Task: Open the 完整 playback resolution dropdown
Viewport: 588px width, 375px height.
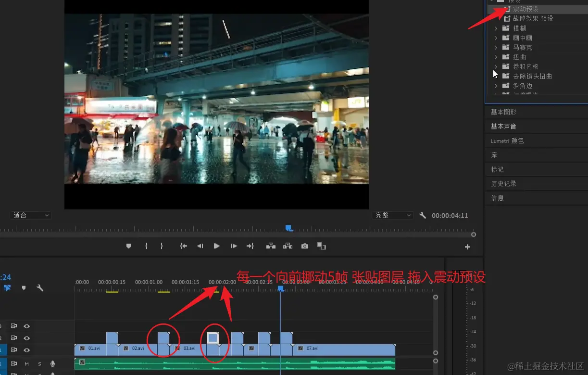Action: [392, 215]
